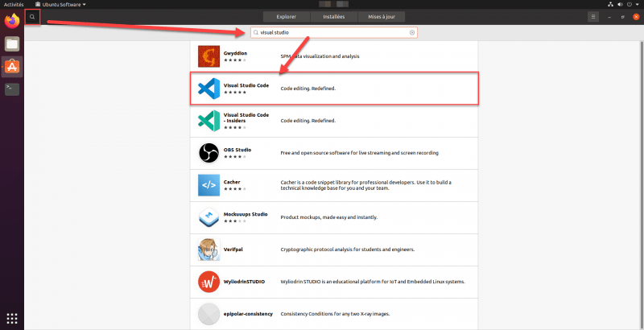Select the Mockuuups Studio title

tap(246, 214)
